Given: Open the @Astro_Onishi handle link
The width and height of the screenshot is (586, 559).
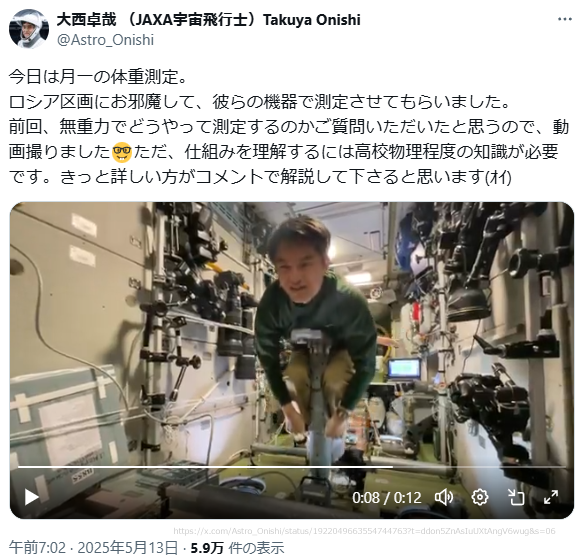Looking at the screenshot, I should click(105, 40).
